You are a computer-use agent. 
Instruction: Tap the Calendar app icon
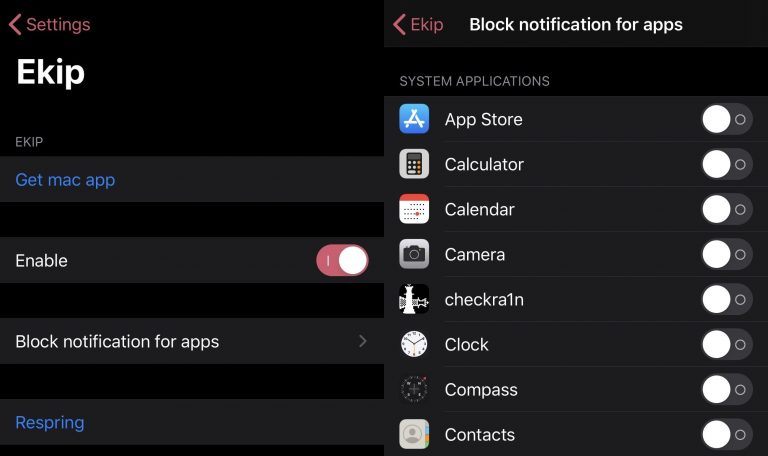[414, 209]
